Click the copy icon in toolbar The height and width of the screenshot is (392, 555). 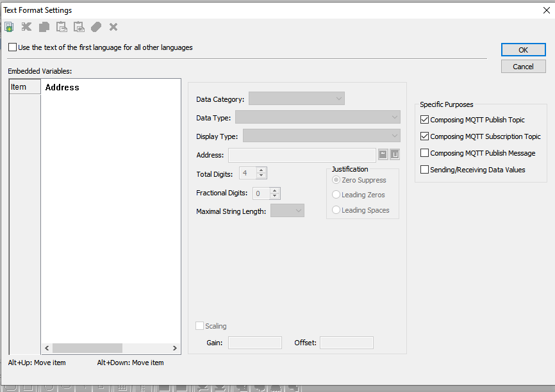[x=44, y=27]
